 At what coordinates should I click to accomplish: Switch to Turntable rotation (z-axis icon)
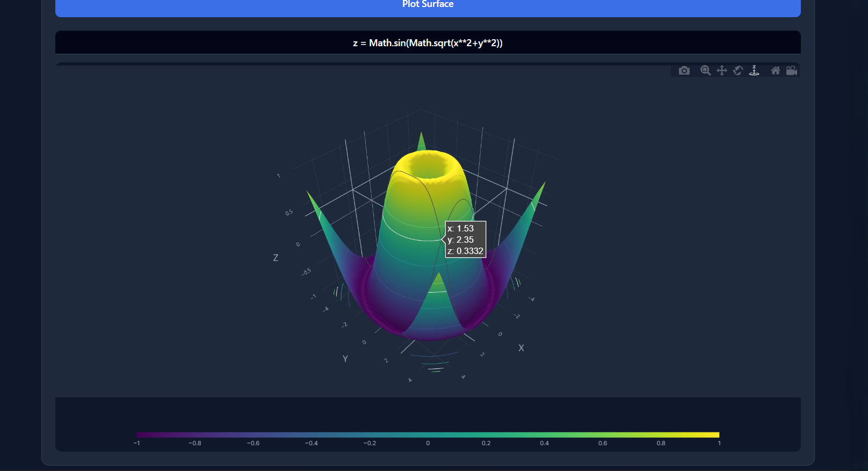click(754, 71)
